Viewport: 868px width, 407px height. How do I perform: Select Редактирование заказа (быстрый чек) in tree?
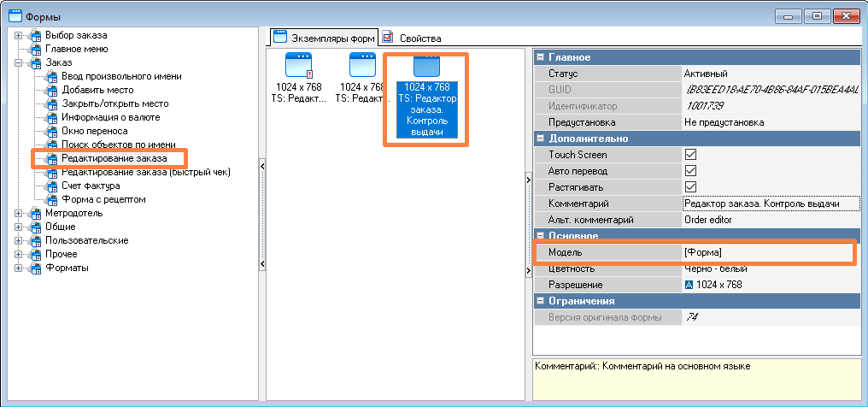pyautogui.click(x=145, y=172)
